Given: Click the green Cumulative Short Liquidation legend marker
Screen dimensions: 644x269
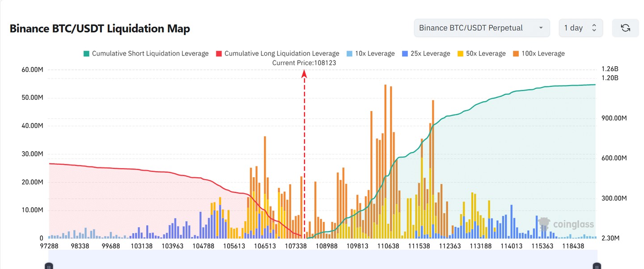Looking at the screenshot, I should 86,54.
